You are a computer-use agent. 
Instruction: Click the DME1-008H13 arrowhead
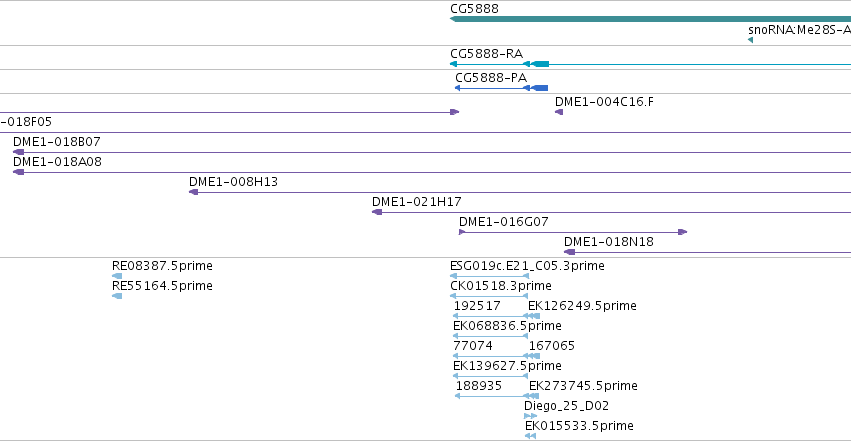click(193, 192)
